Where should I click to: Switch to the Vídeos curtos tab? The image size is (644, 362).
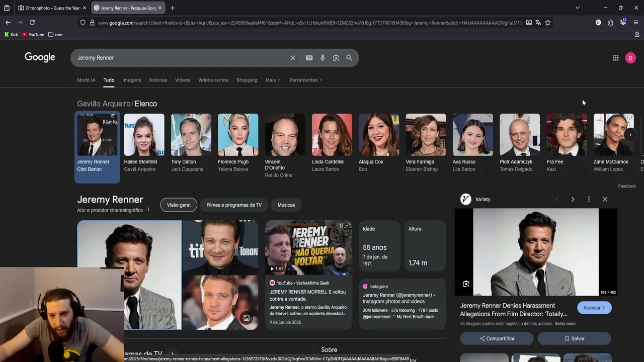pos(213,80)
